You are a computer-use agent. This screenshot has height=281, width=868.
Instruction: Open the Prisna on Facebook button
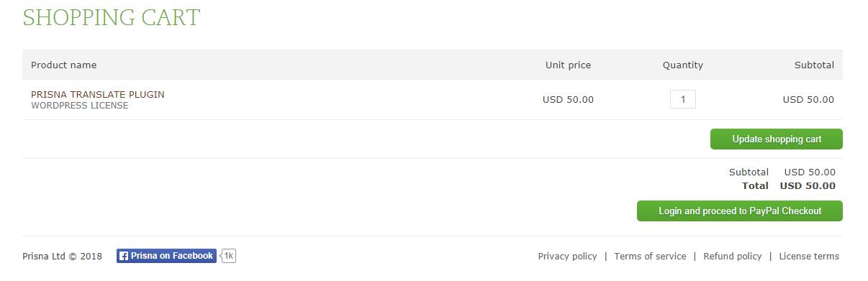(166, 256)
